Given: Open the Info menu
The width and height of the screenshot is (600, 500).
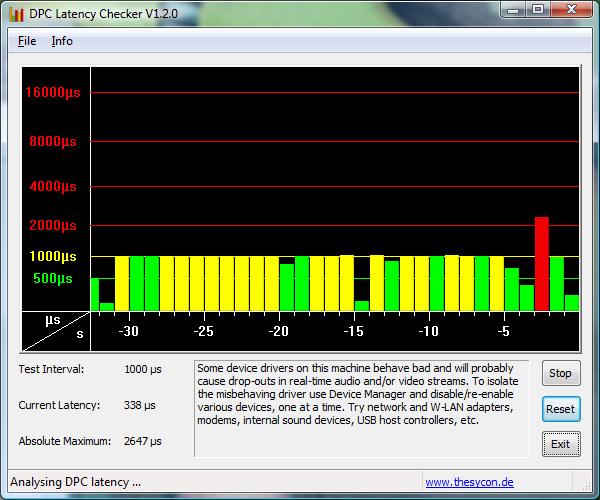Looking at the screenshot, I should point(62,41).
